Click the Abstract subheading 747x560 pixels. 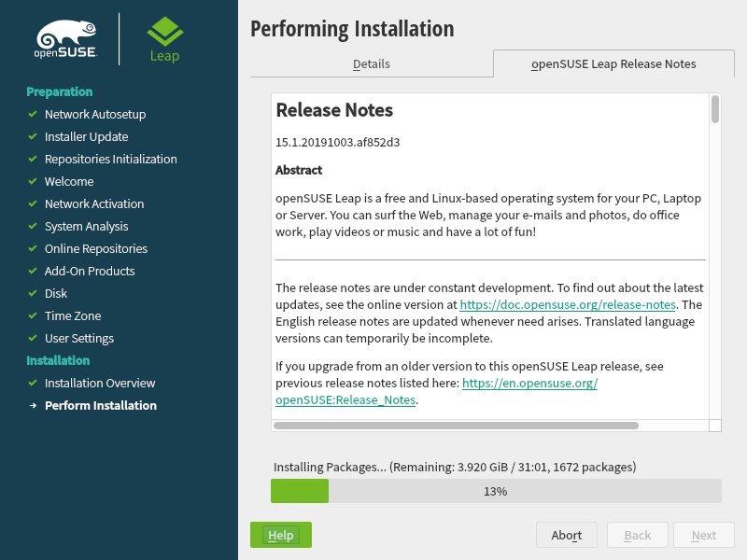coord(299,170)
